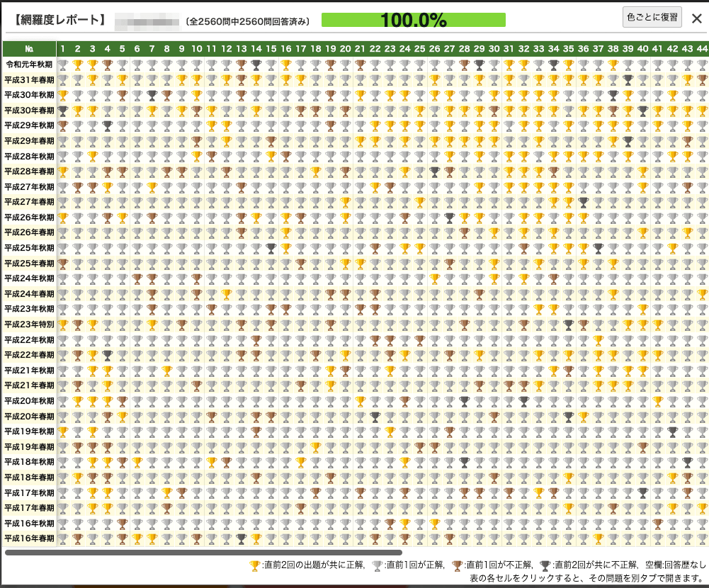The width and height of the screenshot is (709, 588).
Task: Select 平成27年春期 question 36 trophy
Action: pyautogui.click(x=583, y=202)
